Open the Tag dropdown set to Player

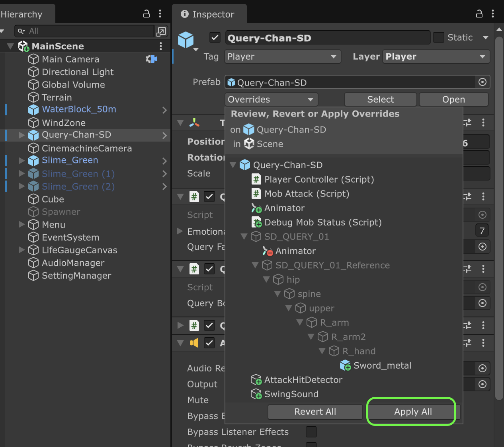pyautogui.click(x=282, y=56)
